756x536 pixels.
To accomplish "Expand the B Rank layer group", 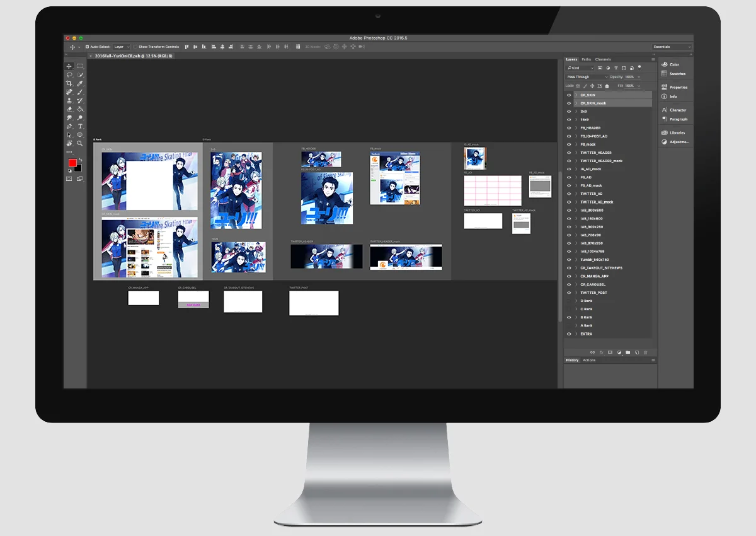I will (576, 317).
